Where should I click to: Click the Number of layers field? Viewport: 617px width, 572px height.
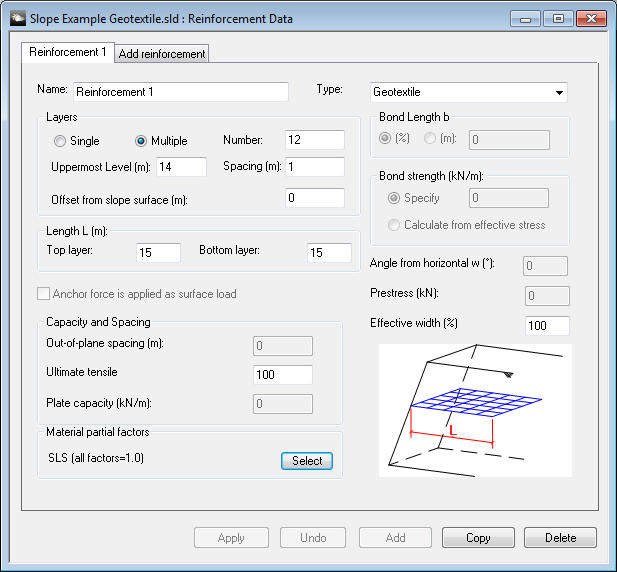point(315,140)
